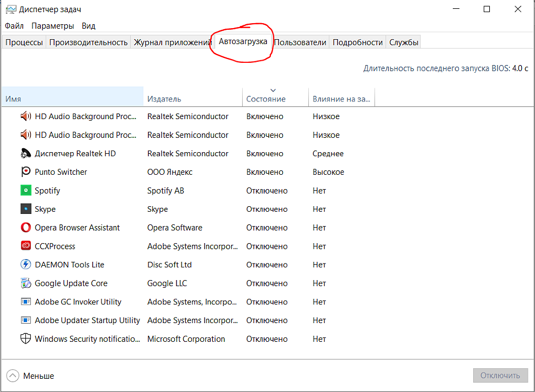
Task: Maximize the Task Manager window
Action: [487, 9]
